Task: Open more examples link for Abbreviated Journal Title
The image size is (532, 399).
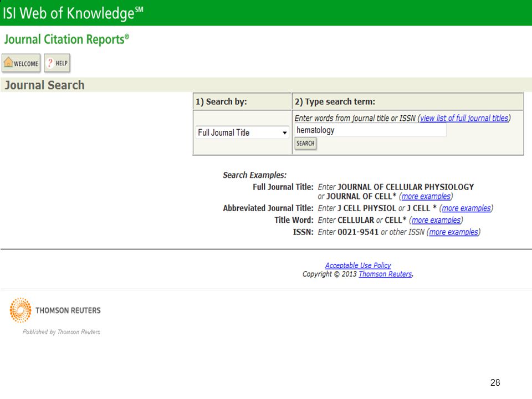Action: pyautogui.click(x=466, y=208)
